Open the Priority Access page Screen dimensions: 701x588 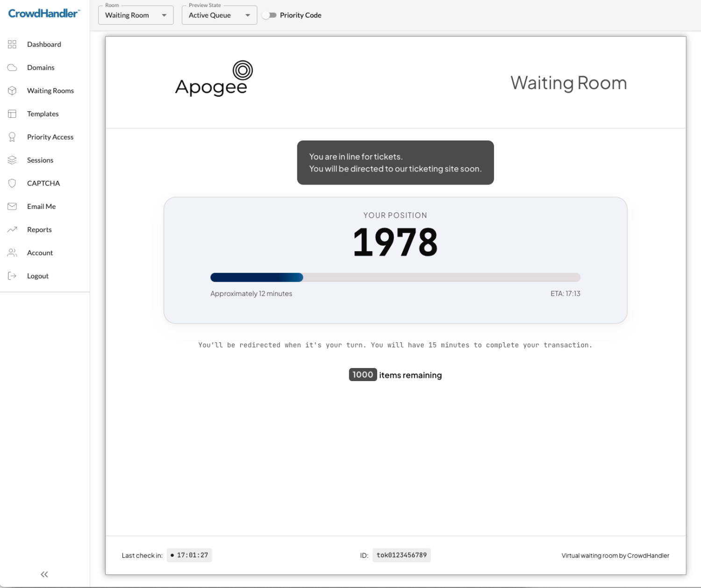50,137
